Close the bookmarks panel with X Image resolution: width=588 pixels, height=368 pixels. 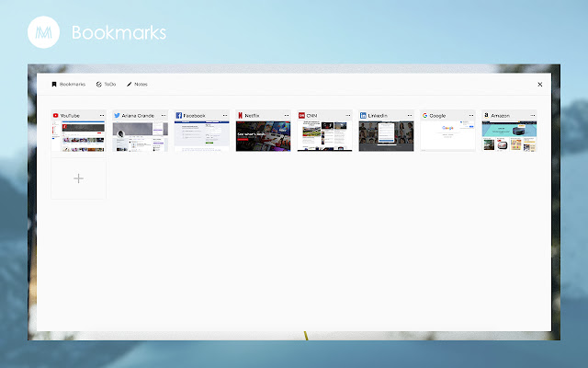click(539, 84)
